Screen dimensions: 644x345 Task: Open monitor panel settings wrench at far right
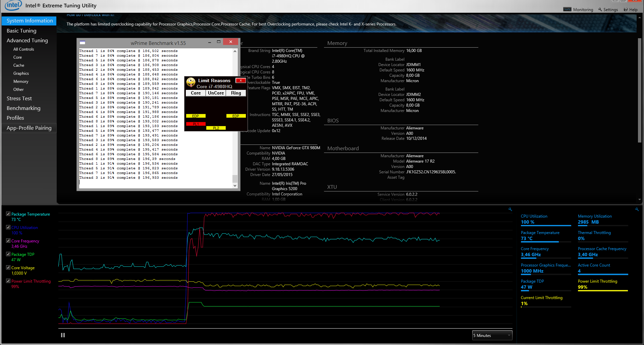tap(637, 209)
